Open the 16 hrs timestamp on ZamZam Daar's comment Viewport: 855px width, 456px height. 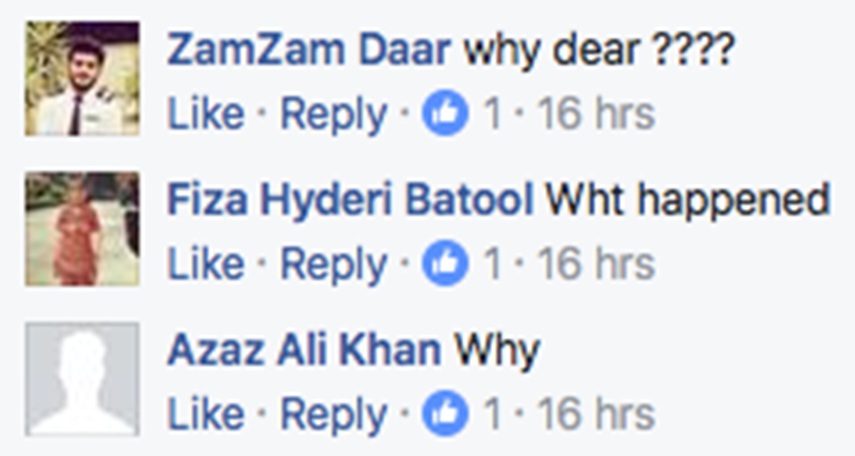596,113
